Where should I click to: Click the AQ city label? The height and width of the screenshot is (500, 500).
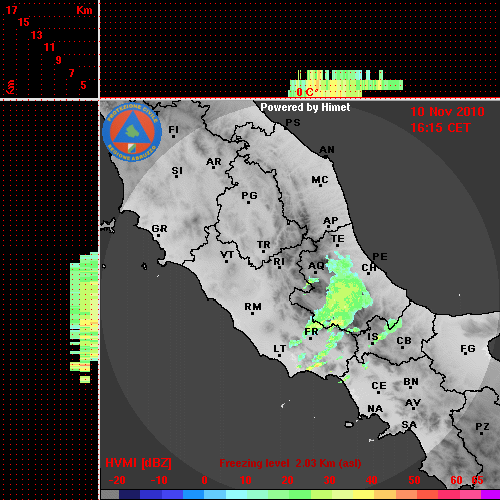pos(316,266)
